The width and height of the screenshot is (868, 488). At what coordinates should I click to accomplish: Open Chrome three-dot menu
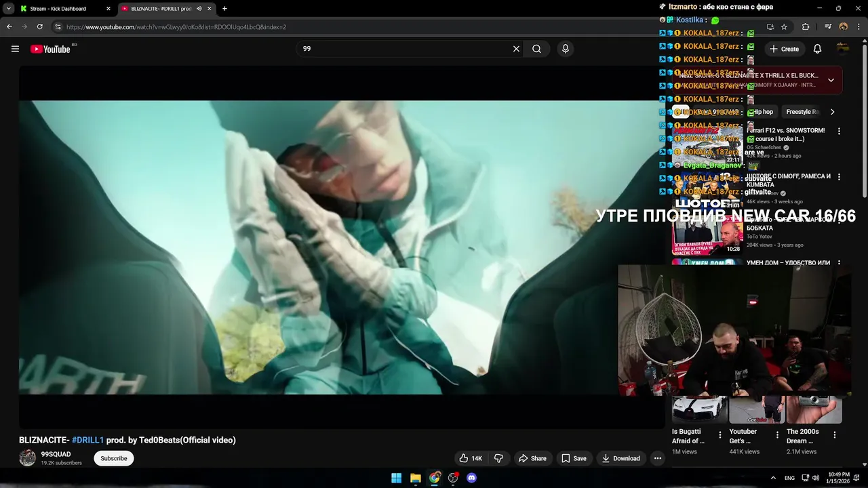click(859, 27)
